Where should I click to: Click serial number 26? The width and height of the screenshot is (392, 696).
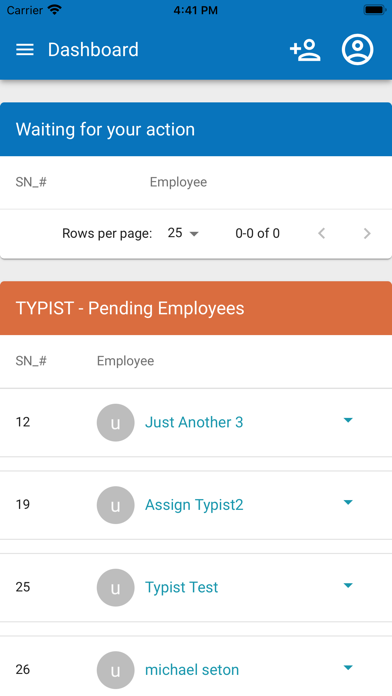tap(23, 669)
